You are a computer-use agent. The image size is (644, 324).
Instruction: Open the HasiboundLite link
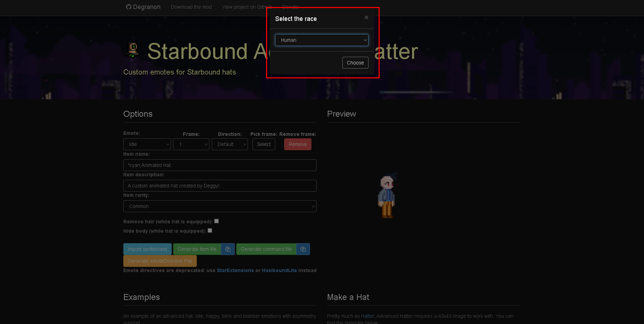pos(279,270)
